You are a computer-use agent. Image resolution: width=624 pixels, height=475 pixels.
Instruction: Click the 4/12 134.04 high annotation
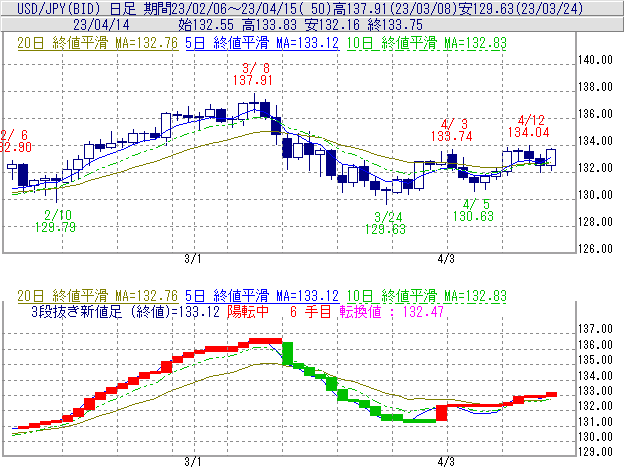(529, 126)
